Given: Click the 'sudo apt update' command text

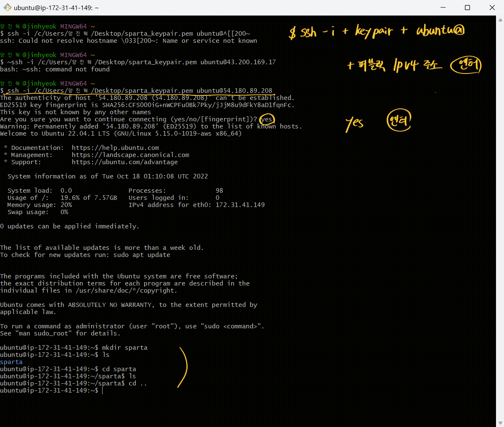Looking at the screenshot, I should tap(142, 255).
